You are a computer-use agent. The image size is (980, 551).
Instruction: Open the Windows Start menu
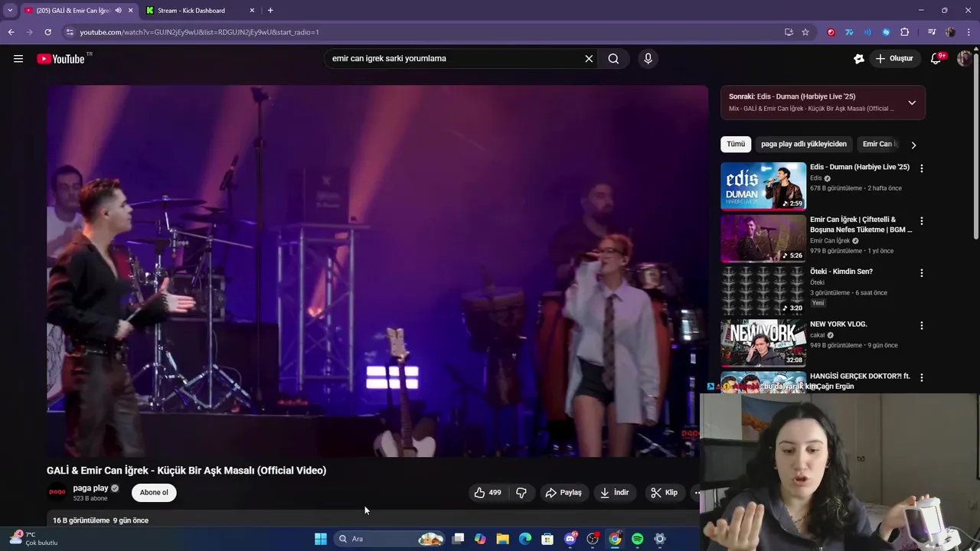click(x=321, y=539)
